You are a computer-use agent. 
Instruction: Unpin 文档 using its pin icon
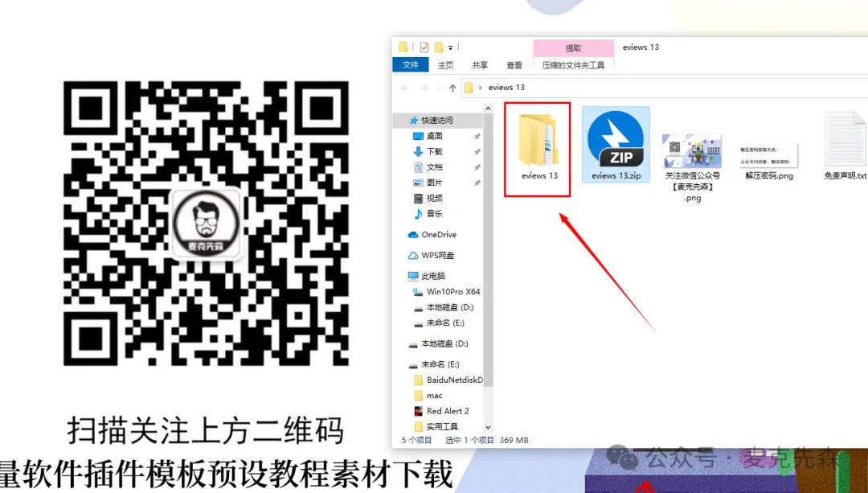pyautogui.click(x=477, y=167)
